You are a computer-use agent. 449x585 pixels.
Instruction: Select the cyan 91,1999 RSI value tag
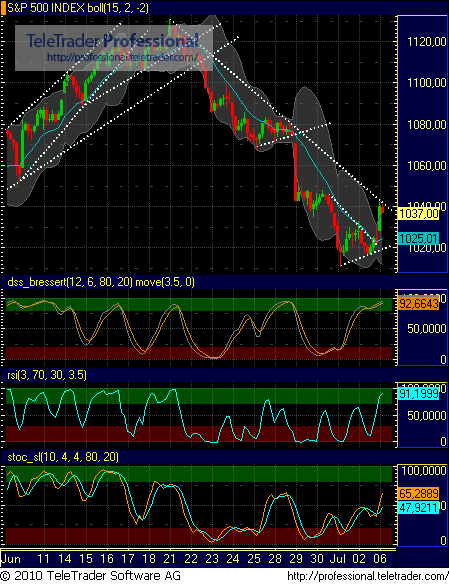pyautogui.click(x=418, y=394)
